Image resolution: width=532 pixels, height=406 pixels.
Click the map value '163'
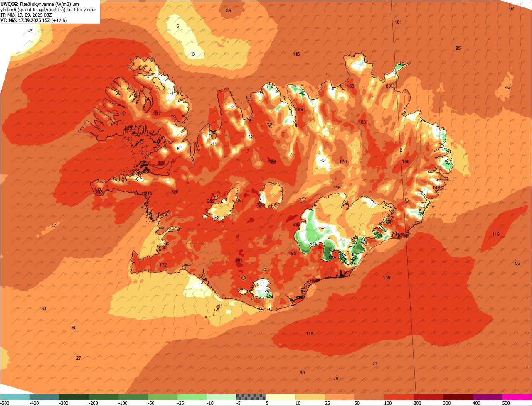(x=362, y=122)
